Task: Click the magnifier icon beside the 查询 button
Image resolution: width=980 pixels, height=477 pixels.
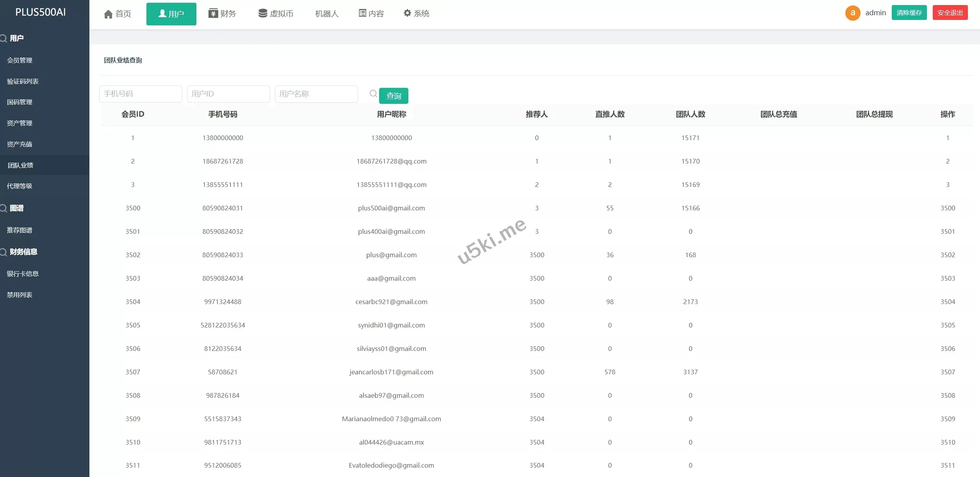Action: pos(373,94)
